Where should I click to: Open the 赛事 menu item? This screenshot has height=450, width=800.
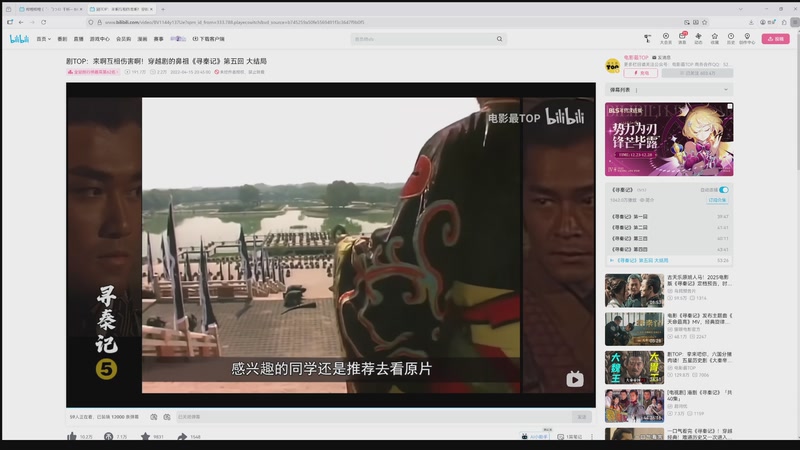coord(159,39)
